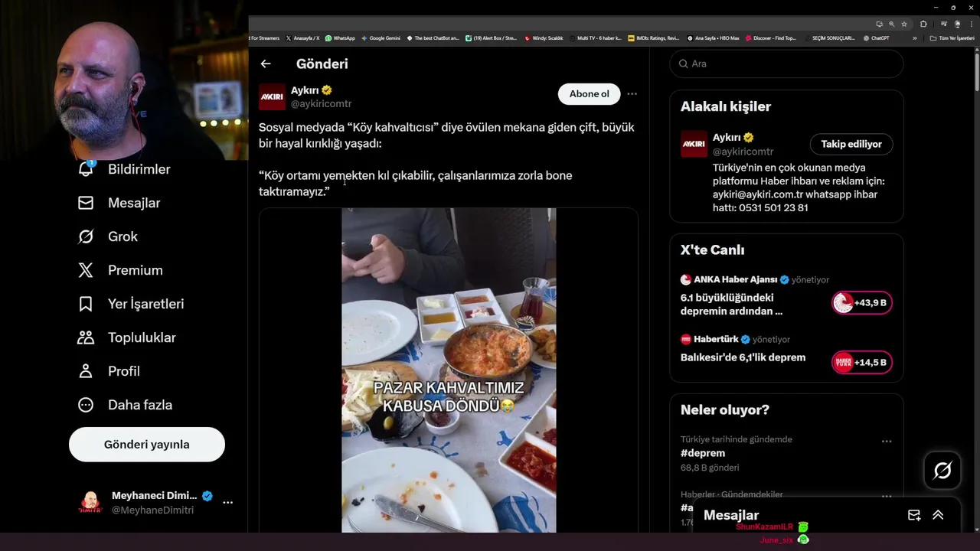The height and width of the screenshot is (551, 980).
Task: Open #deprem trending topic
Action: click(703, 453)
